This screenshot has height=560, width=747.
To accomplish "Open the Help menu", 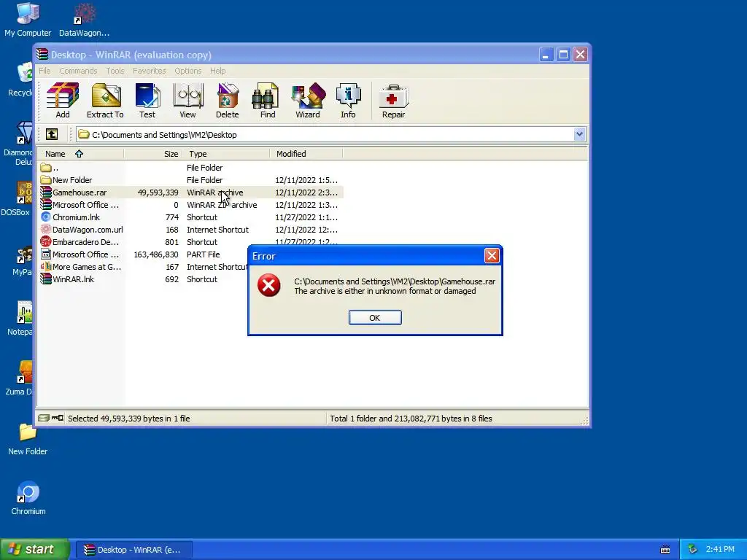I will click(x=217, y=71).
